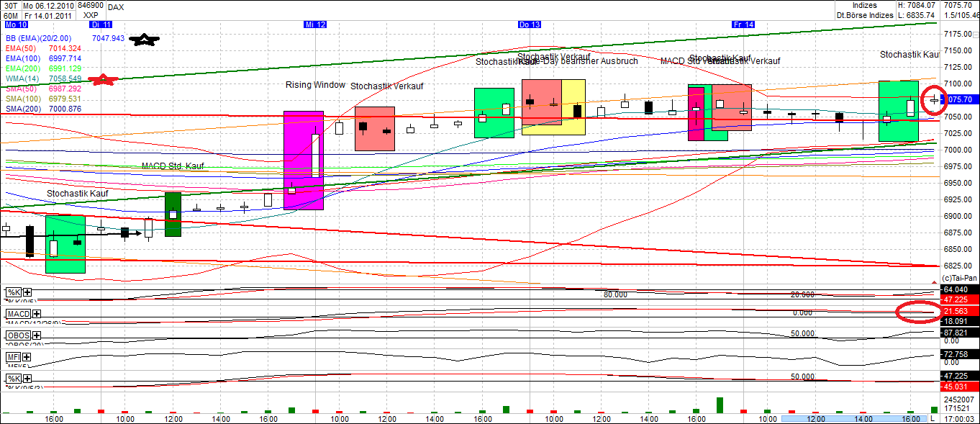Click the volume figure 2452007
This screenshot has height=424, width=980.
(960, 400)
